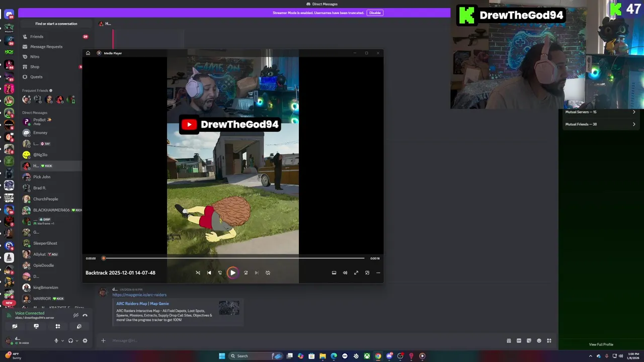Open ARC Raiders Map embed title
The image size is (644, 362).
tap(143, 304)
